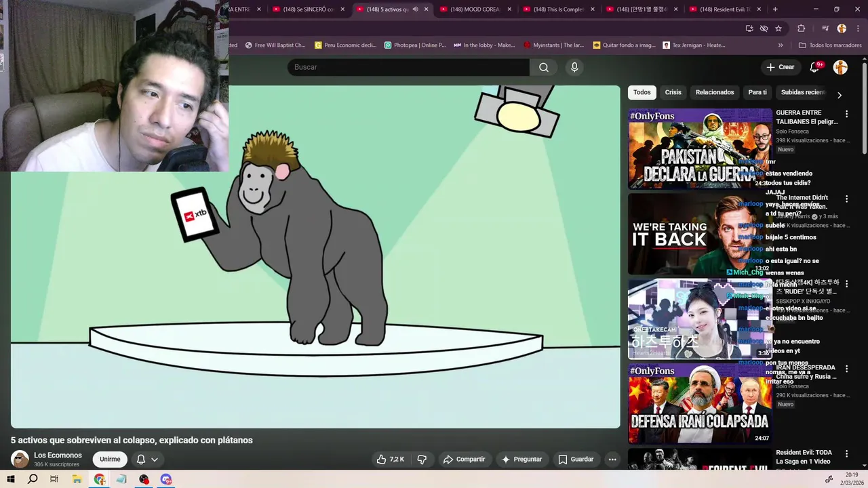Open Chrome three-dot menu
Image resolution: width=868 pixels, height=488 pixels.
click(x=858, y=28)
